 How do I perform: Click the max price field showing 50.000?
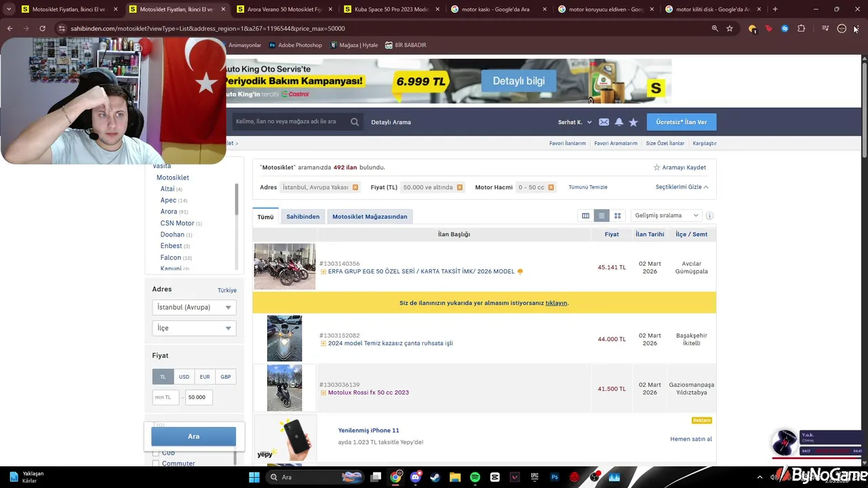click(199, 397)
